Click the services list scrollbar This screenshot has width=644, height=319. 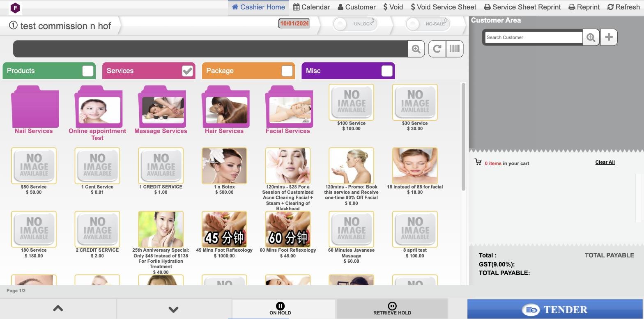point(464,137)
